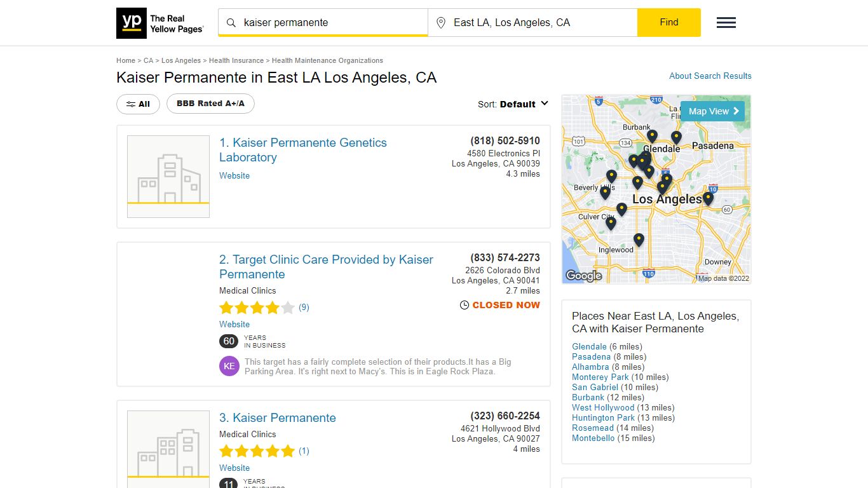This screenshot has height=488, width=868.
Task: Click the building thumbnail for listing 3
Action: [x=168, y=449]
